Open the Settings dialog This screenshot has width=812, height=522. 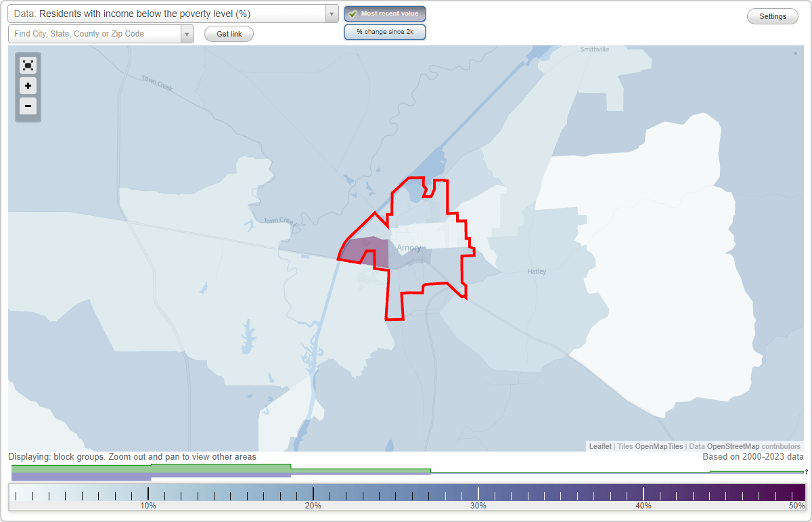coord(772,16)
